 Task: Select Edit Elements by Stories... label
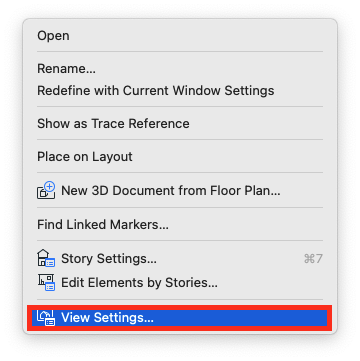point(139,283)
